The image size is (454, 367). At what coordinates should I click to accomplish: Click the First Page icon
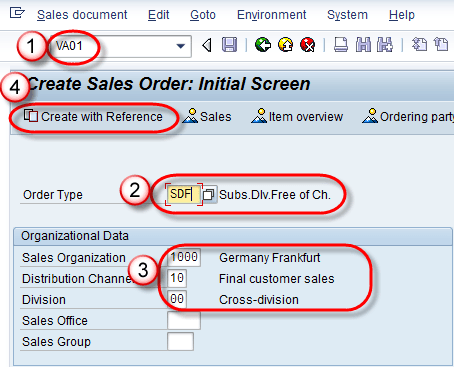tap(419, 45)
